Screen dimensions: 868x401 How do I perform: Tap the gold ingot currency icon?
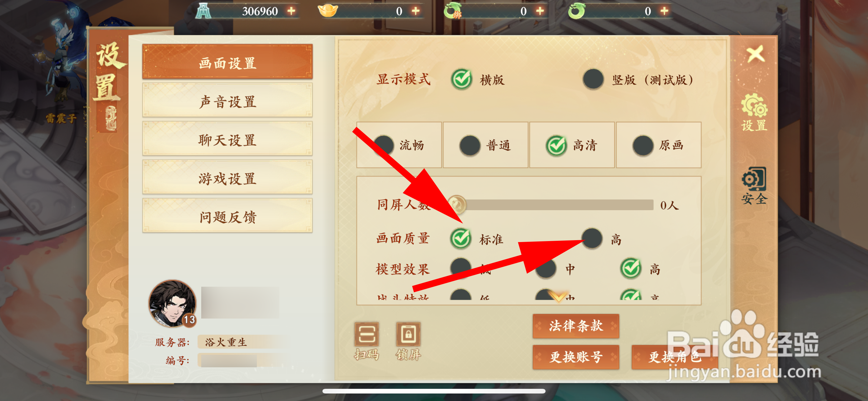pyautogui.click(x=328, y=10)
